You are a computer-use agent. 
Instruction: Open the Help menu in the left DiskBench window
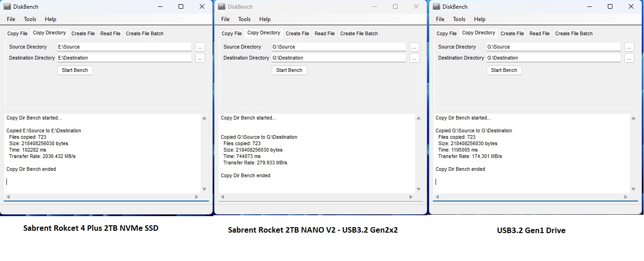[50, 19]
